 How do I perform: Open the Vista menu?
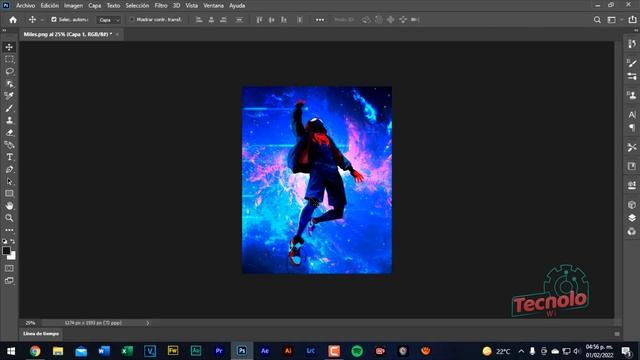191,6
